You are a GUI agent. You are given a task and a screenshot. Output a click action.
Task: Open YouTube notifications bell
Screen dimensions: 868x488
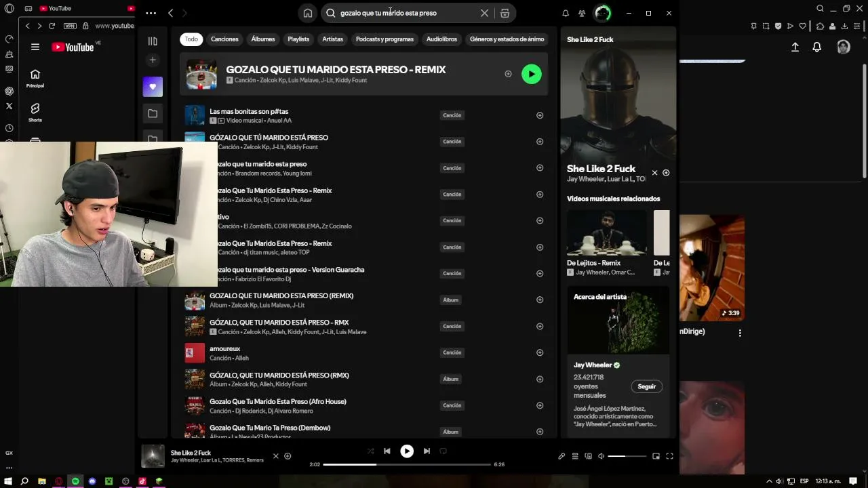[x=817, y=47]
